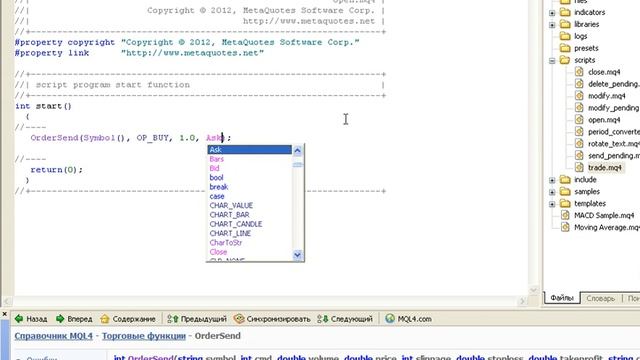Viewport: 640px width, 360px height.
Task: Close the help panel with X
Action: (4, 314)
